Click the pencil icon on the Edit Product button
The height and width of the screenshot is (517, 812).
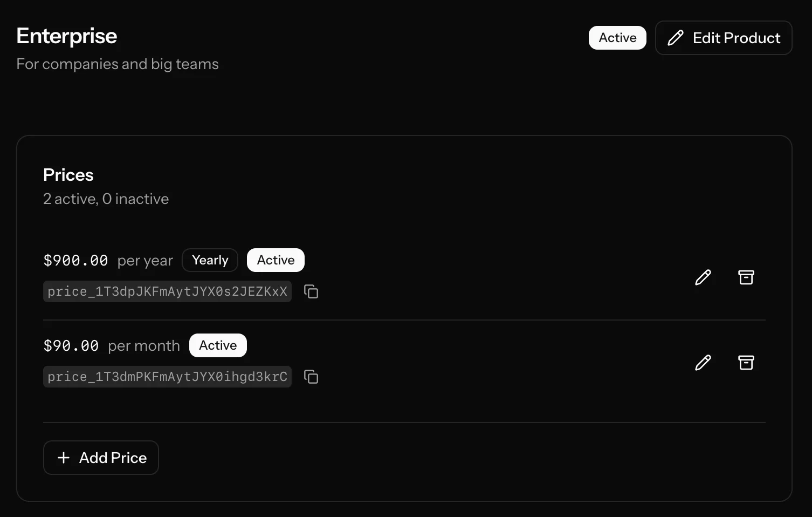(x=676, y=38)
